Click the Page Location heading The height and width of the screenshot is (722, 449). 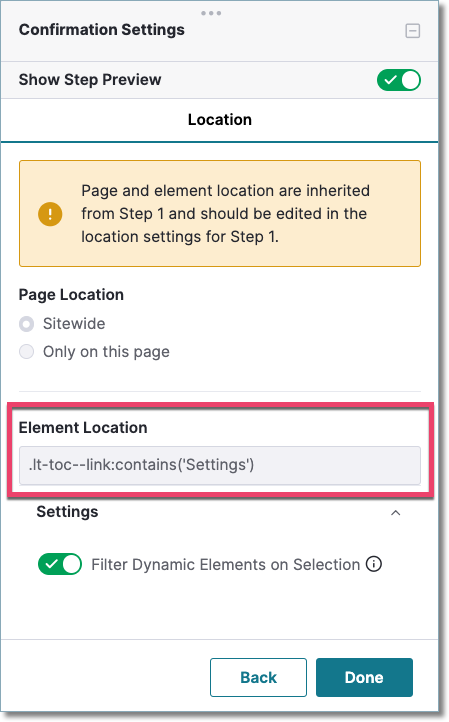[71, 295]
